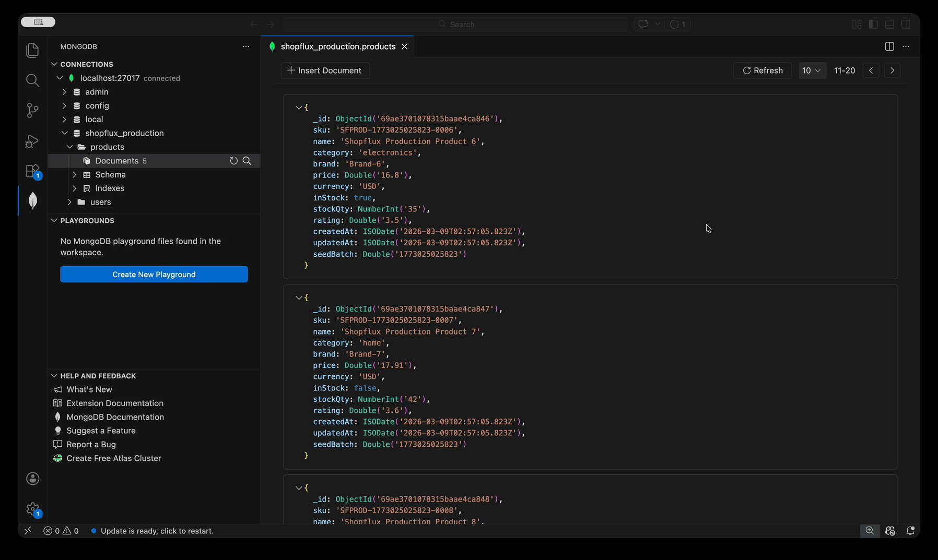Open the page size dropdown showing 10
Viewport: 938px width, 560px height.
click(x=812, y=70)
